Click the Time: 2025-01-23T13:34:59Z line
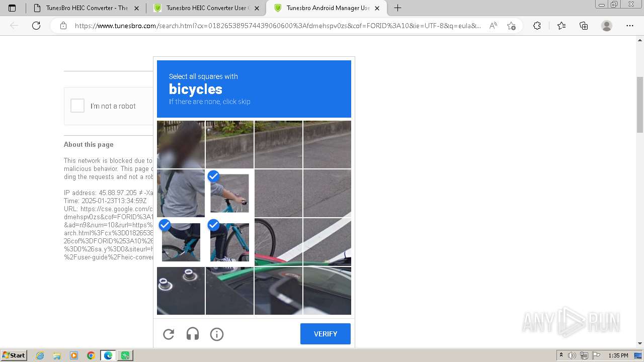The width and height of the screenshot is (644, 362). tap(105, 201)
